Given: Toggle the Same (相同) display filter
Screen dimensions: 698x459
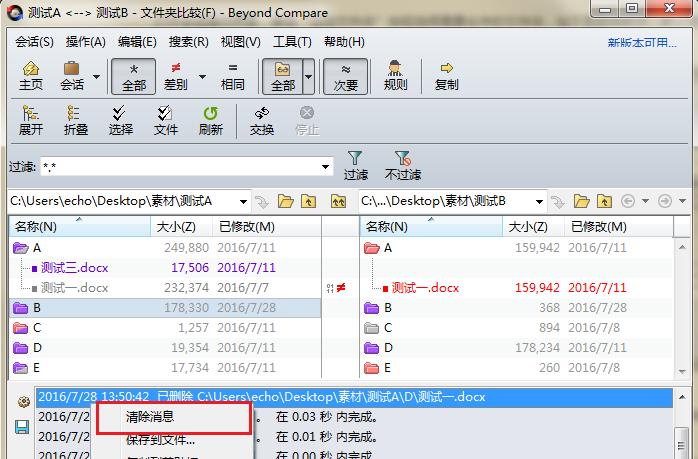Looking at the screenshot, I should 233,77.
